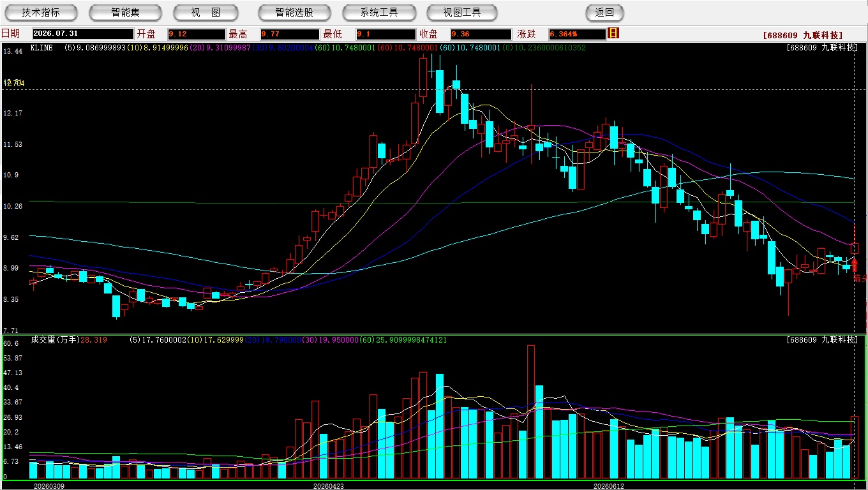
Task: Click the 10.26 price axis label
Action: click(13, 206)
